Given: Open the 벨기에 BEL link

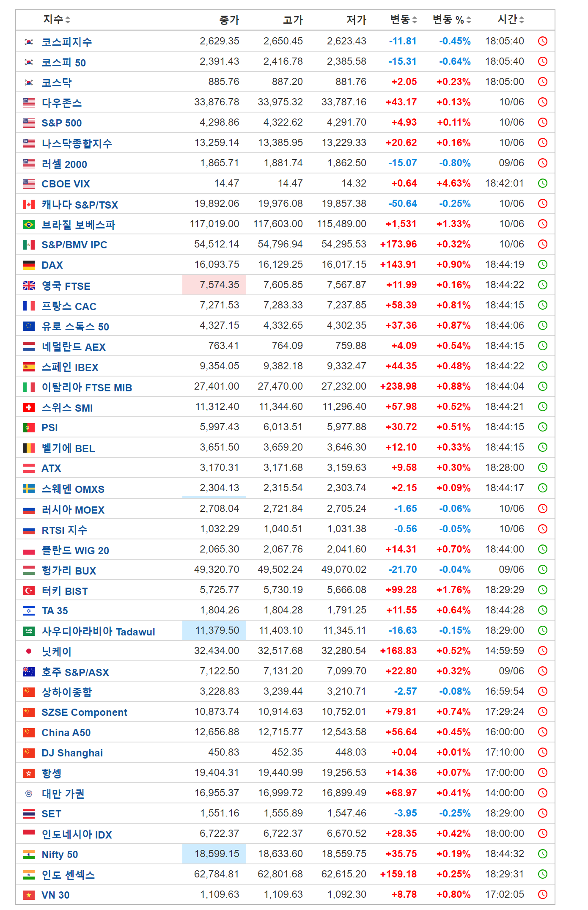Looking at the screenshot, I should 68,448.
